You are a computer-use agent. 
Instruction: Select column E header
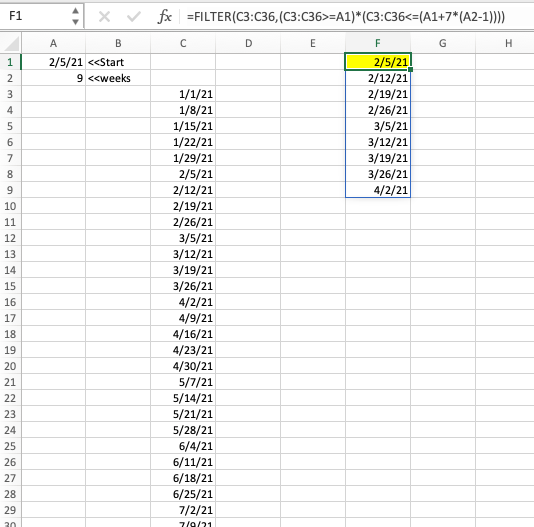(313, 43)
